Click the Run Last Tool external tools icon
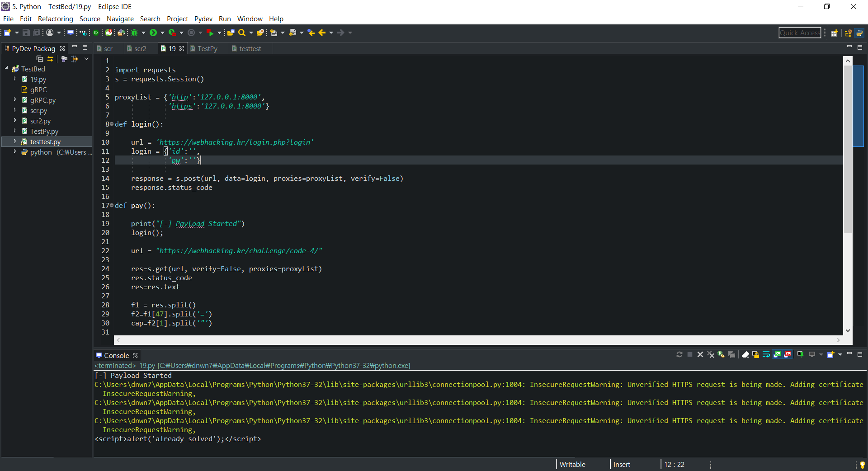This screenshot has width=868, height=471. pos(172,33)
